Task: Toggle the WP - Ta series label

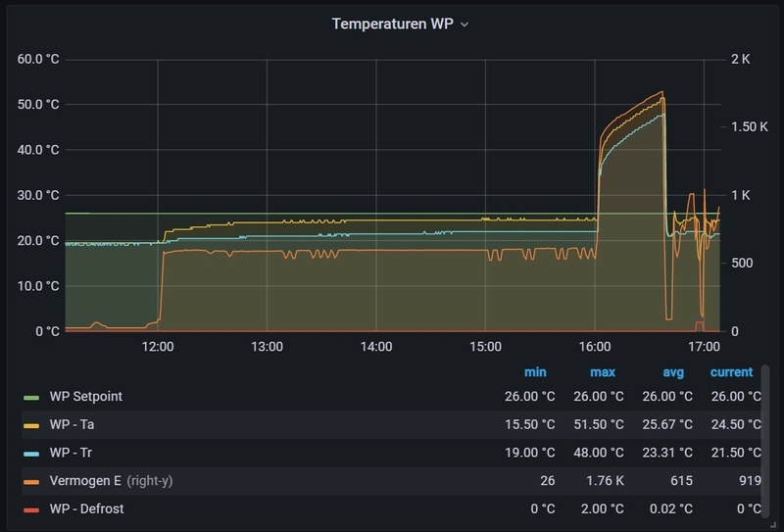Action: 72,424
